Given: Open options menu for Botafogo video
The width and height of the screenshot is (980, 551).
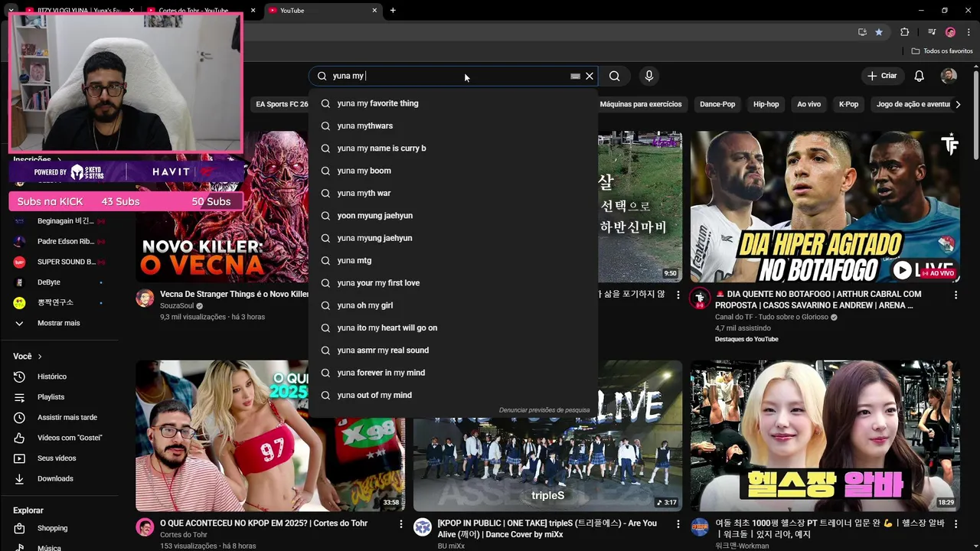Looking at the screenshot, I should click(x=955, y=295).
